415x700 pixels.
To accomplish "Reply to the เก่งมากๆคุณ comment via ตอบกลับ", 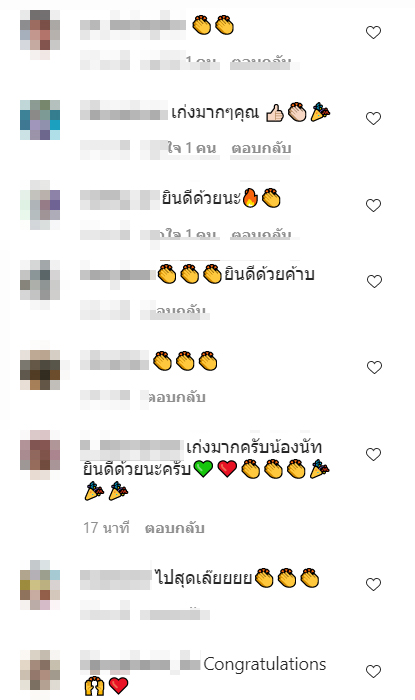I will click(261, 148).
